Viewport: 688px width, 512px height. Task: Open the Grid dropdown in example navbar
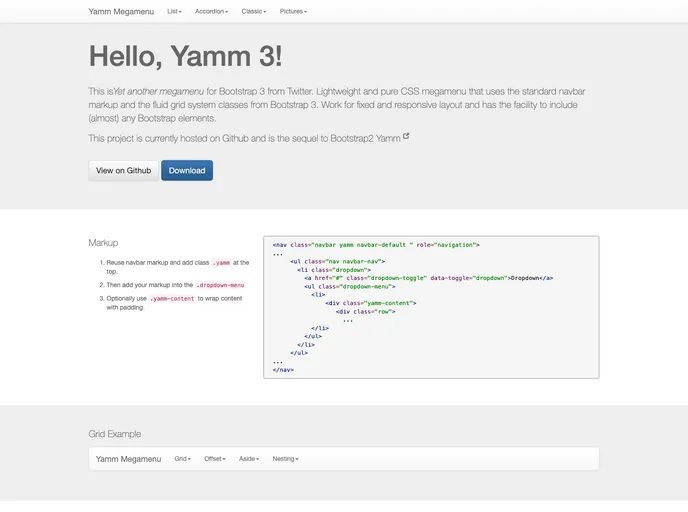(183, 459)
